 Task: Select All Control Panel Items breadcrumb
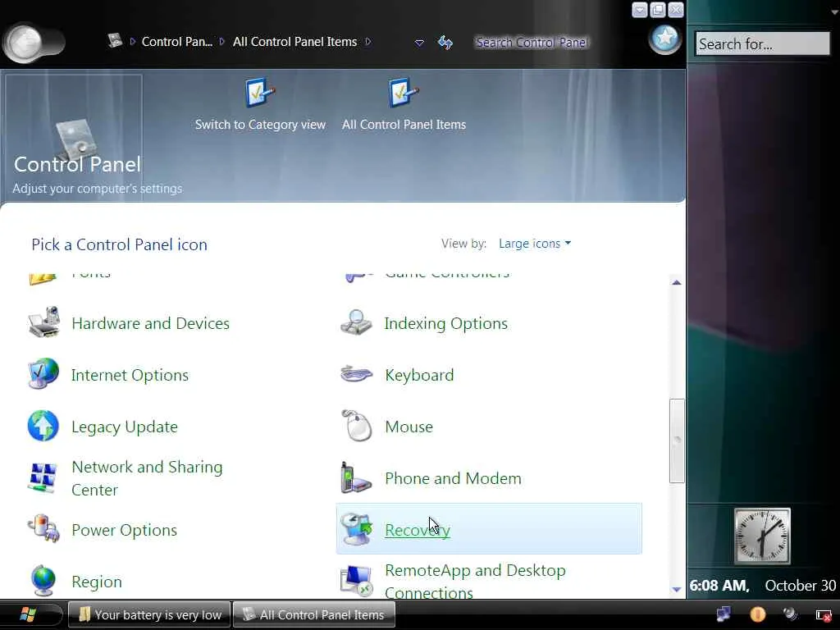294,42
